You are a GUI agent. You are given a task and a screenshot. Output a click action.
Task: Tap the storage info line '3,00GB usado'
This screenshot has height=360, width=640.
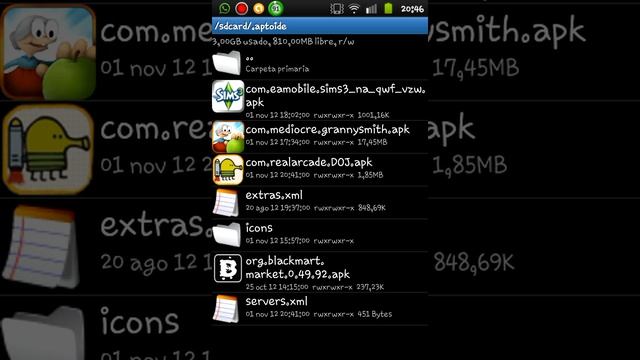[x=283, y=41]
